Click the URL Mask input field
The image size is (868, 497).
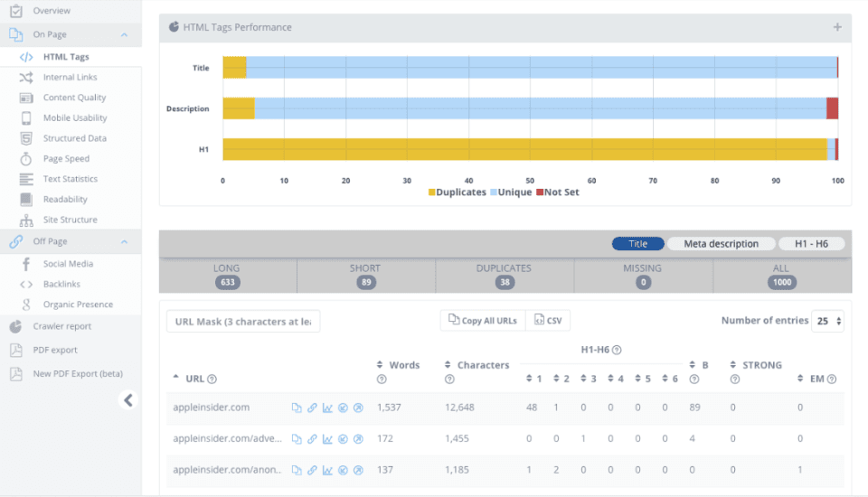click(243, 322)
